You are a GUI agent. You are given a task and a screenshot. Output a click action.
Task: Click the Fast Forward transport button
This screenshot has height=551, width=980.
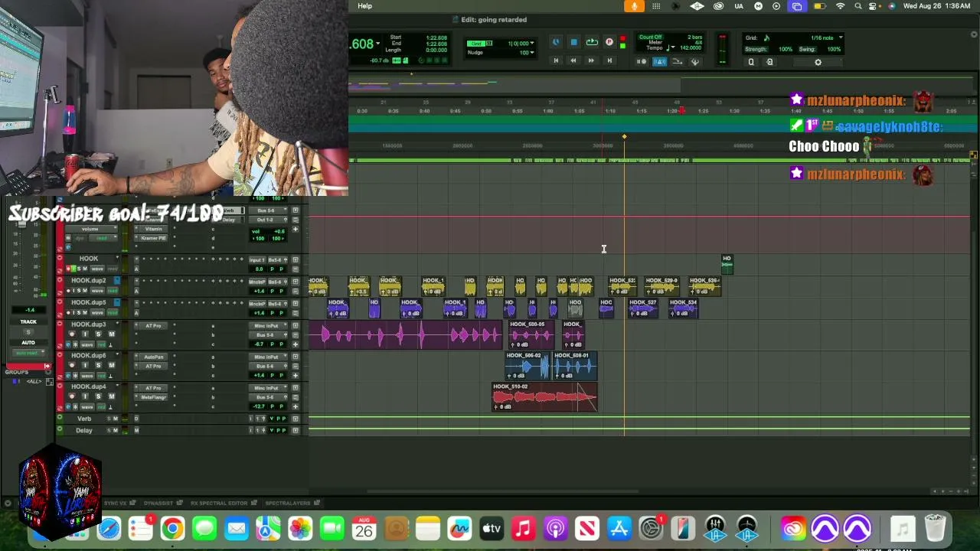591,61
